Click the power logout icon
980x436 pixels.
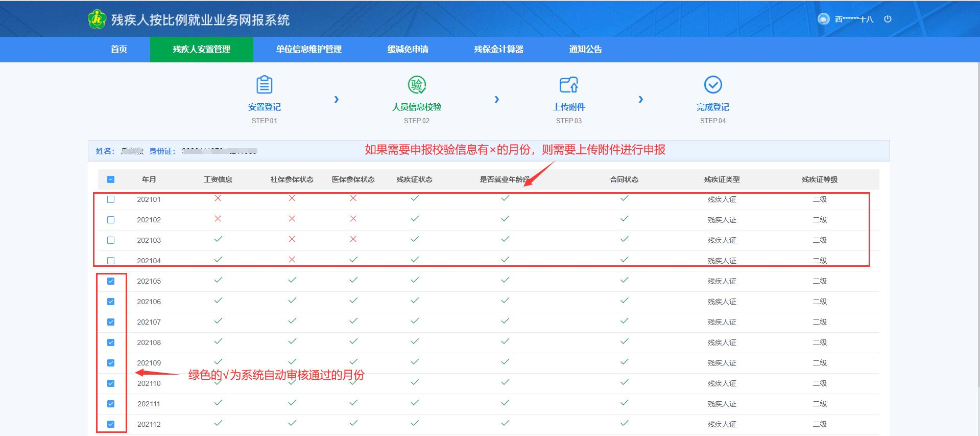[x=888, y=19]
